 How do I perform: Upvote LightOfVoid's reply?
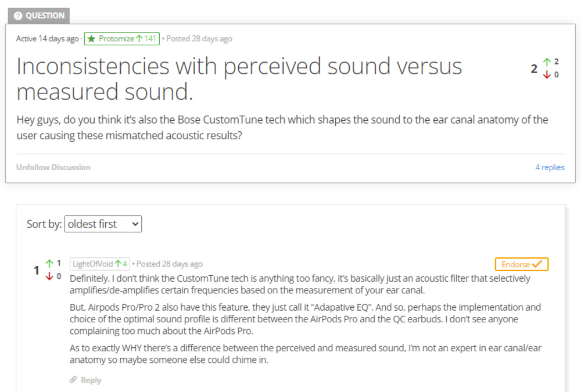49,264
